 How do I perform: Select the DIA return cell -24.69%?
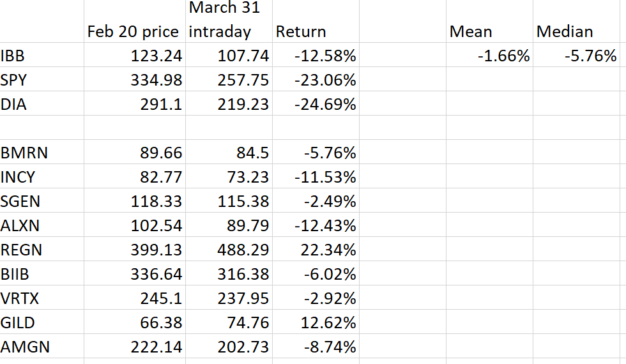[316, 103]
